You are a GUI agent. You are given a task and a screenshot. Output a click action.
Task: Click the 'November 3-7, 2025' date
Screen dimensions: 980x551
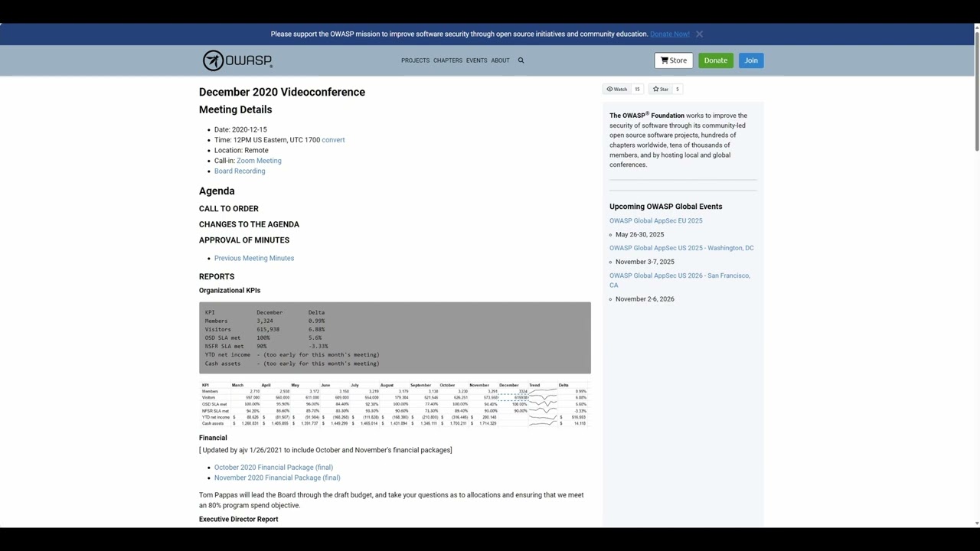coord(645,262)
